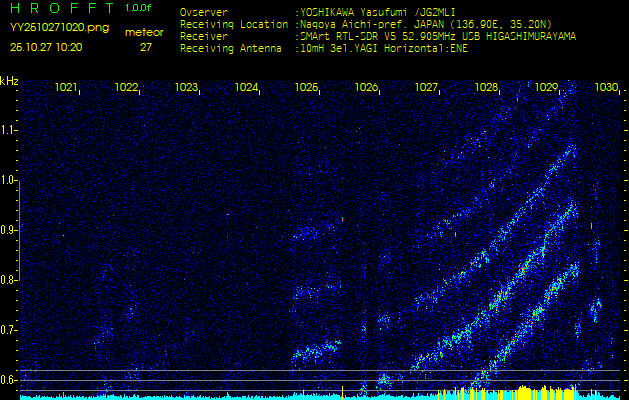Click the 0.8 frequency axis label
Image resolution: width=629 pixels, height=400 pixels.
pos(8,280)
